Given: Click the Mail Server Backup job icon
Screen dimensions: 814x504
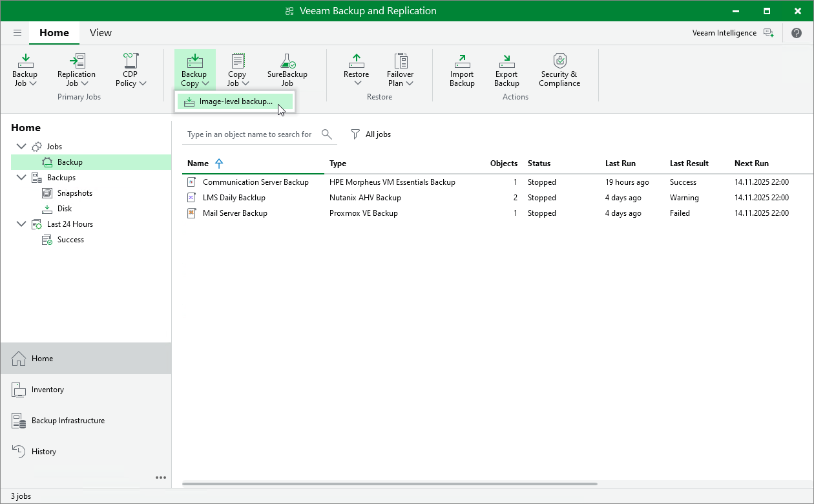Looking at the screenshot, I should (x=191, y=213).
